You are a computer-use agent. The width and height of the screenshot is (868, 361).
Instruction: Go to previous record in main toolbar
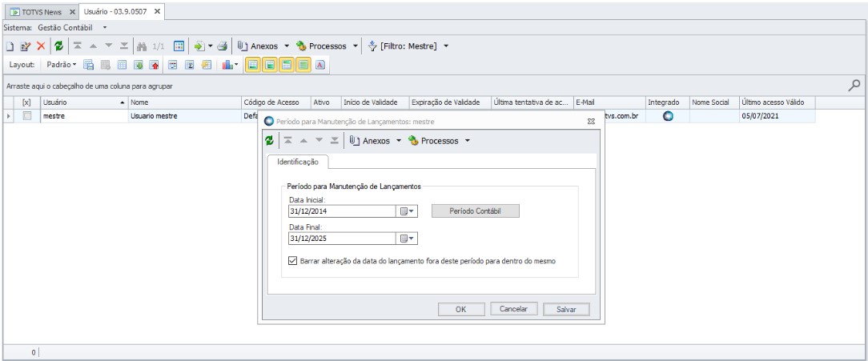click(92, 46)
